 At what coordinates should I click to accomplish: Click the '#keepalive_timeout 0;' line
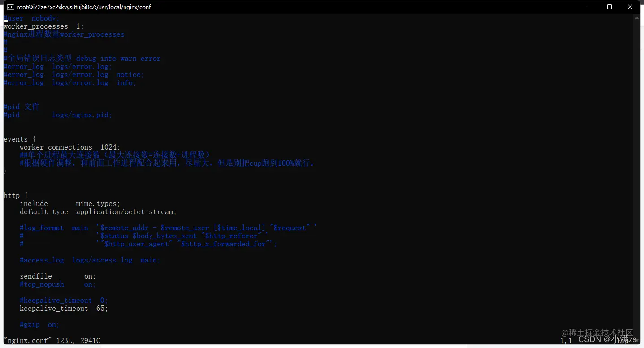tap(64, 301)
